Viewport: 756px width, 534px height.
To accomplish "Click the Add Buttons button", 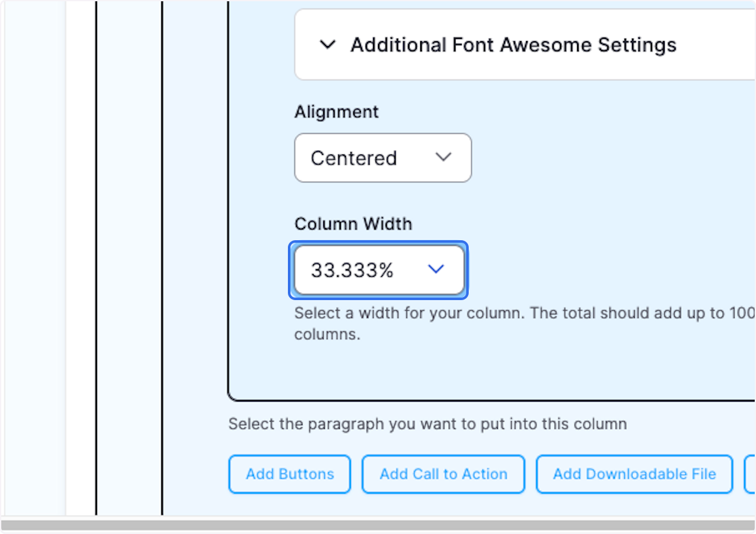I will [x=289, y=473].
